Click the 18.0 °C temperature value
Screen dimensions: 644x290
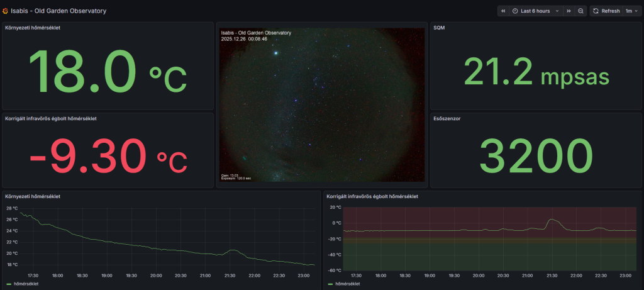pyautogui.click(x=108, y=71)
